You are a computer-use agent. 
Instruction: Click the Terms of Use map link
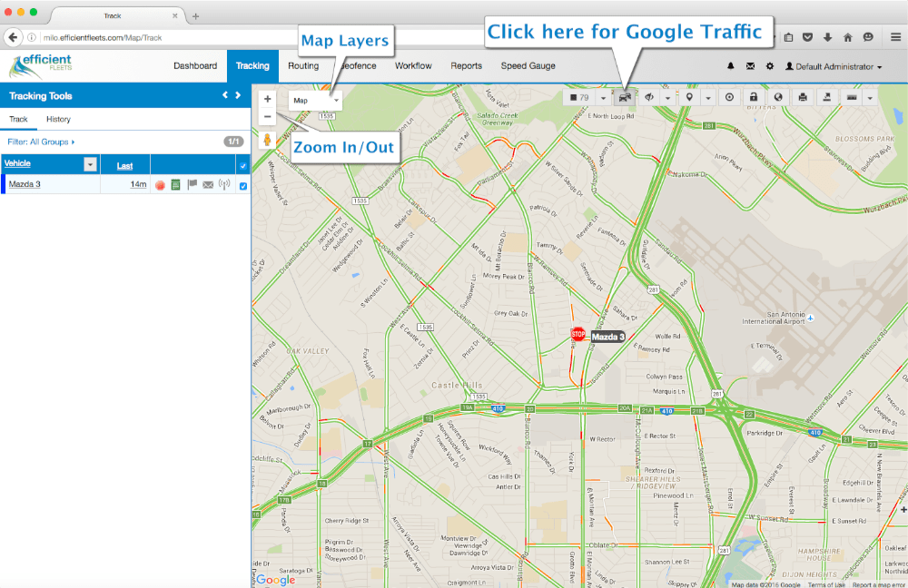tap(826, 584)
